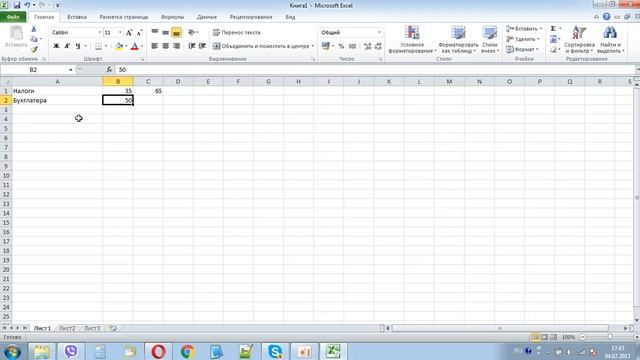Switch to the Рецензирование tab
This screenshot has width=640, height=360.
[x=251, y=17]
